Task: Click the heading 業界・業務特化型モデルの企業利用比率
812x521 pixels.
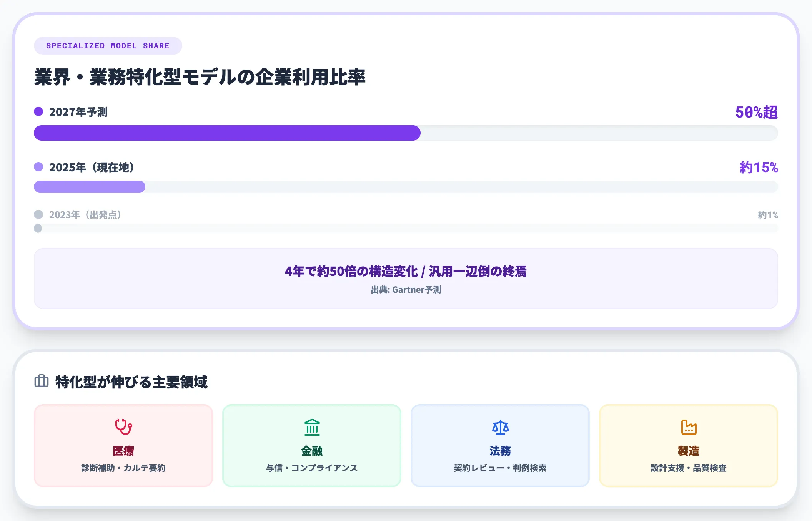Action: coord(200,77)
